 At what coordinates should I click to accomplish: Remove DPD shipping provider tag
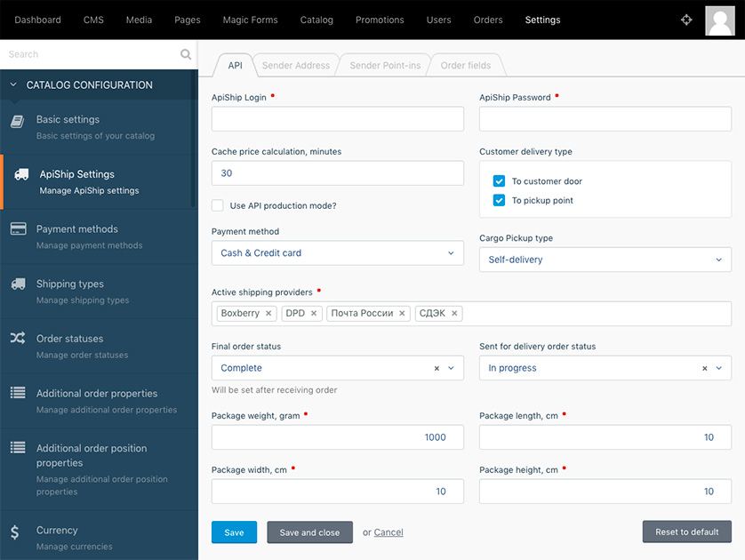314,314
